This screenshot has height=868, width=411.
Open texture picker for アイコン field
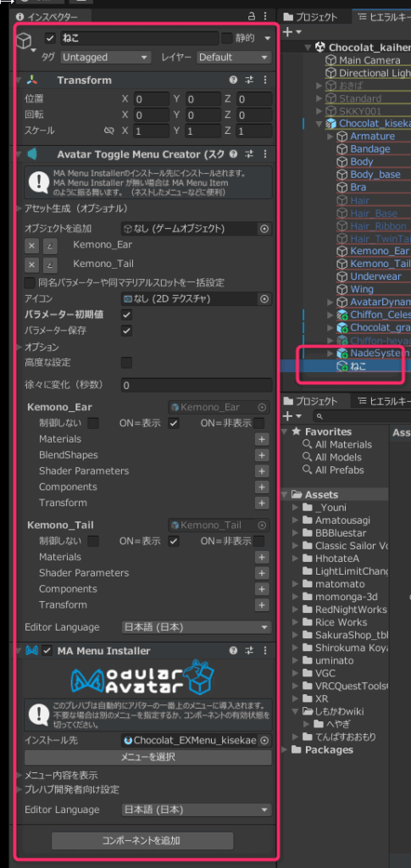(x=264, y=299)
